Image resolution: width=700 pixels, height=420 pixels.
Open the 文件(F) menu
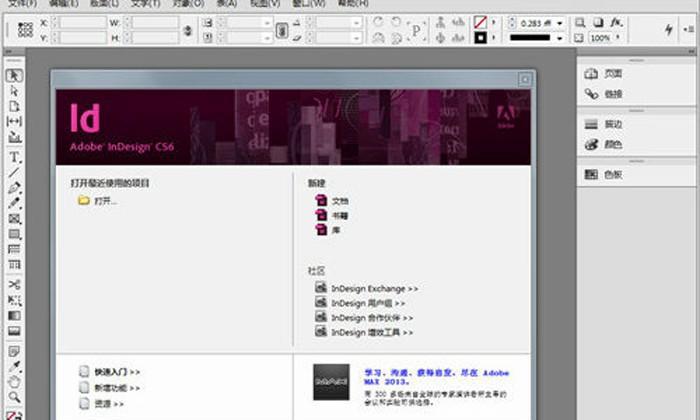click(x=23, y=4)
